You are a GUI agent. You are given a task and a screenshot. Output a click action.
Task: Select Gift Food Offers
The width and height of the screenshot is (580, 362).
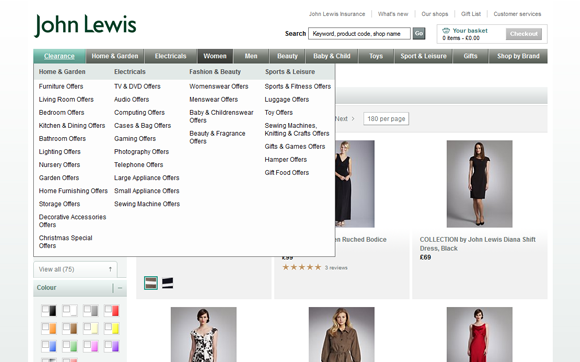tap(287, 173)
